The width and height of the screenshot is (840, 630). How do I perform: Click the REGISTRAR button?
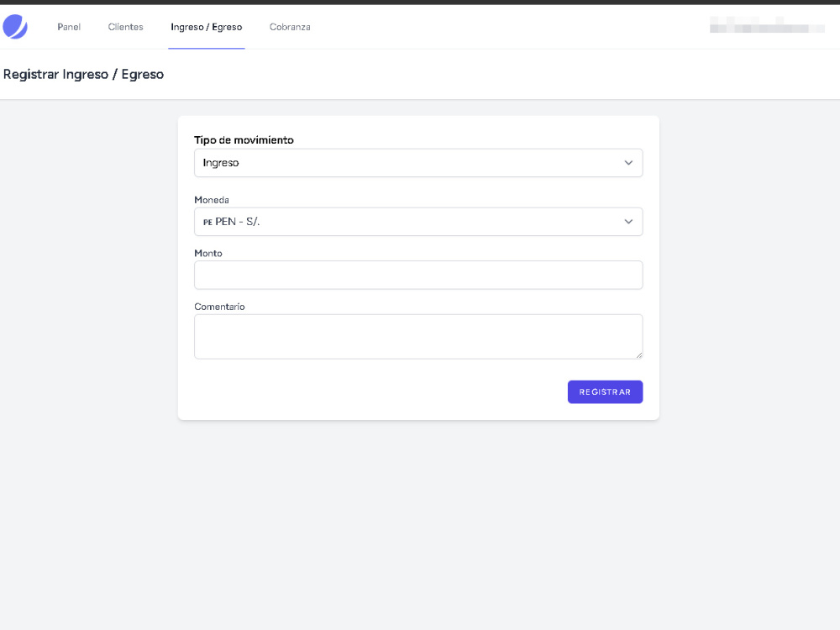pos(606,392)
